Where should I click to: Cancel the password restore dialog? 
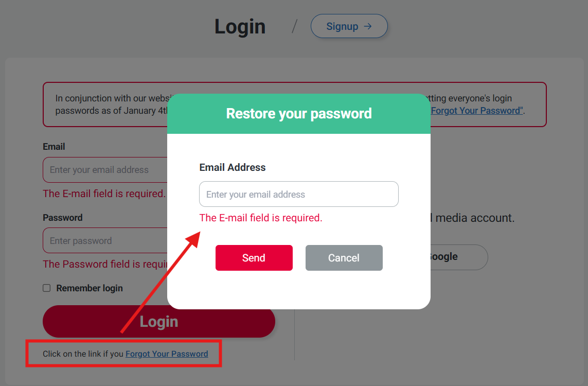pyautogui.click(x=344, y=257)
